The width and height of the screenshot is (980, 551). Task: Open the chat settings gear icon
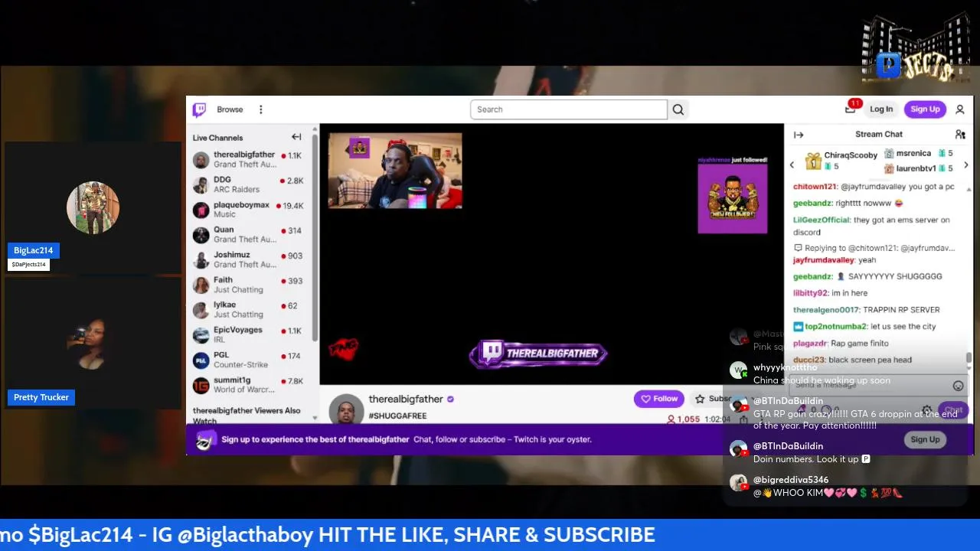(927, 411)
